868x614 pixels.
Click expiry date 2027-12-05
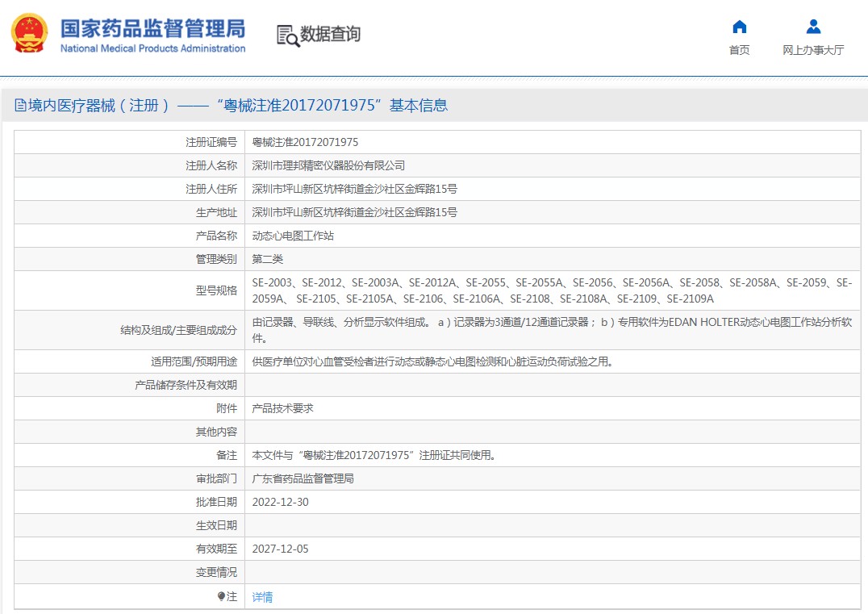280,549
